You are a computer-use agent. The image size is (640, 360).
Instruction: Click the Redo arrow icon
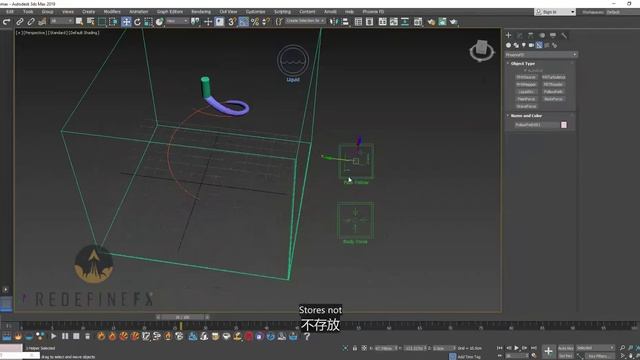coord(6,22)
